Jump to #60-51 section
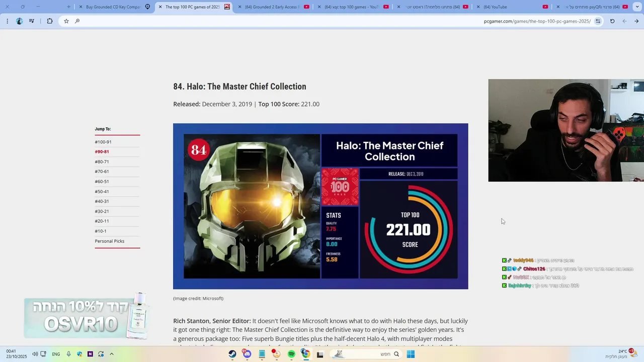 coord(102,182)
